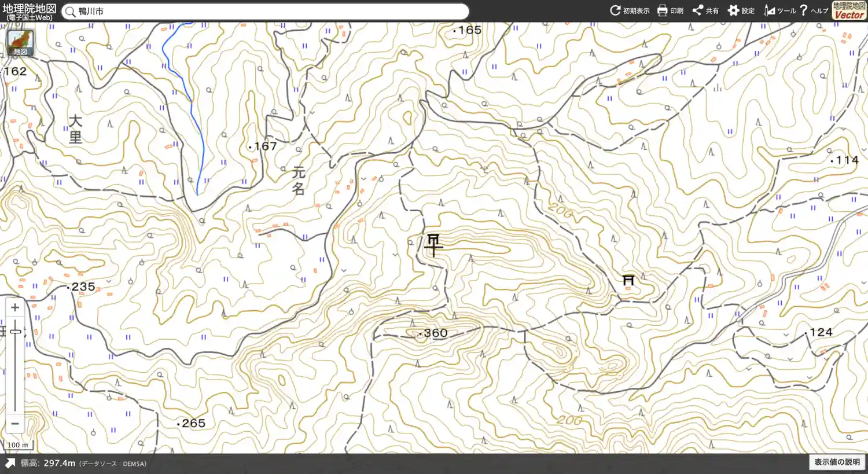
Task: Click the arrow icon beside 標高
Action: (x=10, y=463)
